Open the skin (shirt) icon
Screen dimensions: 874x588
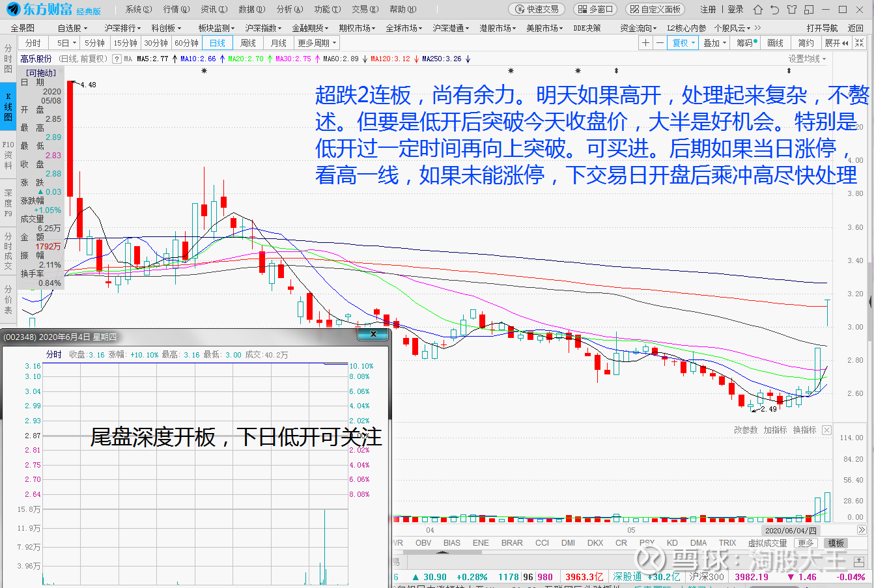click(792, 9)
